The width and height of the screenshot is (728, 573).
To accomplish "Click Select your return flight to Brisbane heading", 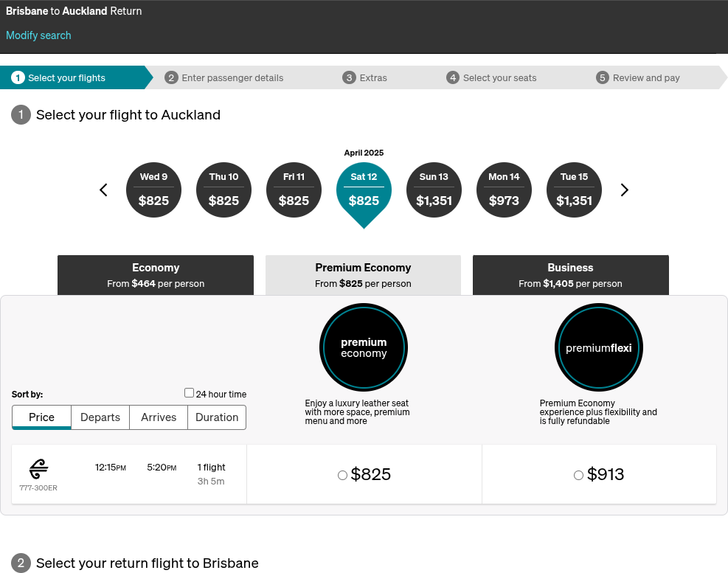I will [x=148, y=563].
